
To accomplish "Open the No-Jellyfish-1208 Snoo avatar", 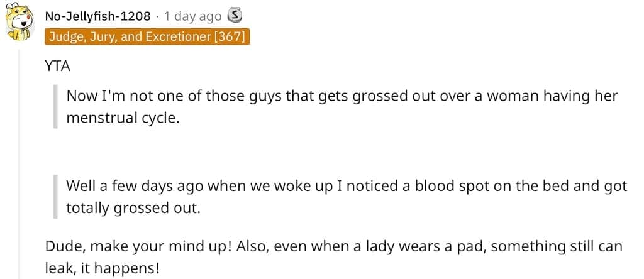I will [19, 21].
